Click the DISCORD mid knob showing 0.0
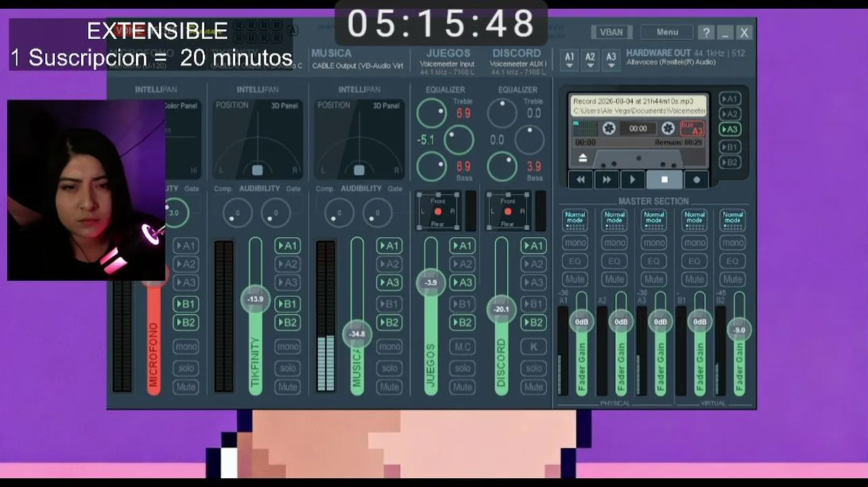 point(529,140)
